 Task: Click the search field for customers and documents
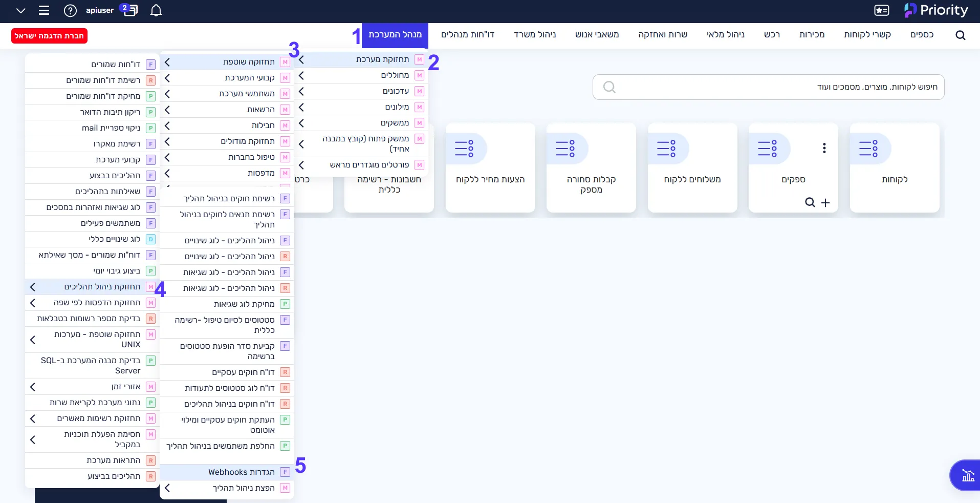(768, 87)
